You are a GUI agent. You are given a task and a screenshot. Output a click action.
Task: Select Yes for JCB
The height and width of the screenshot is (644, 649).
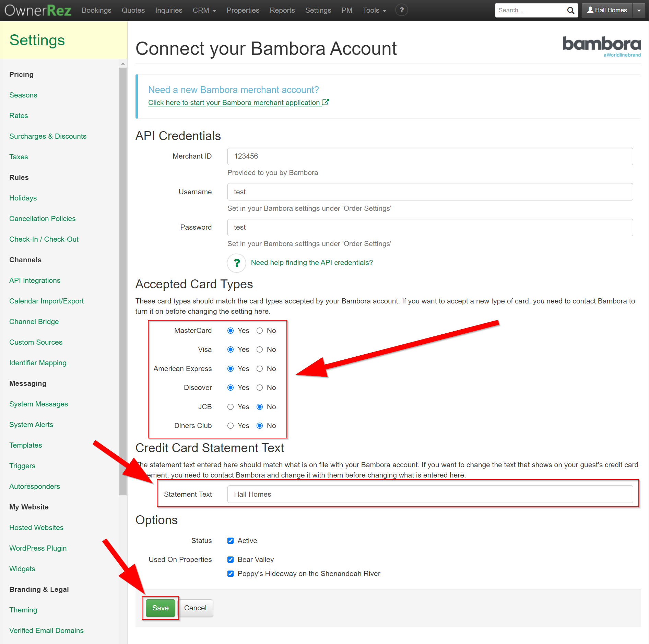[x=231, y=407]
